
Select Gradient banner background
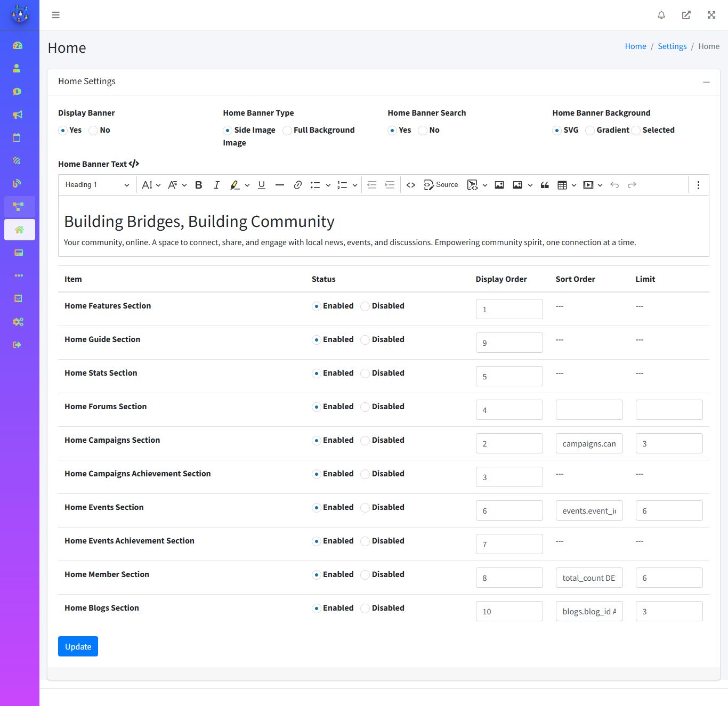tap(590, 131)
